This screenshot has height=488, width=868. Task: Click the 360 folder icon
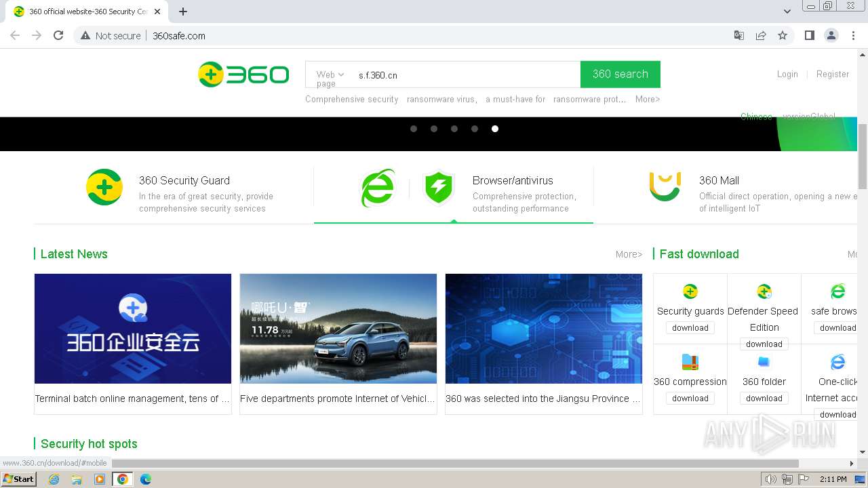click(764, 362)
